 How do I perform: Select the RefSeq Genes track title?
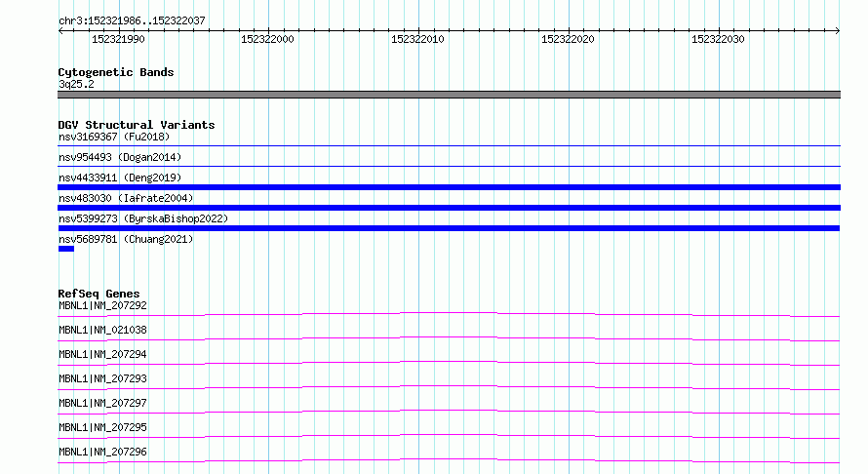[x=99, y=294]
